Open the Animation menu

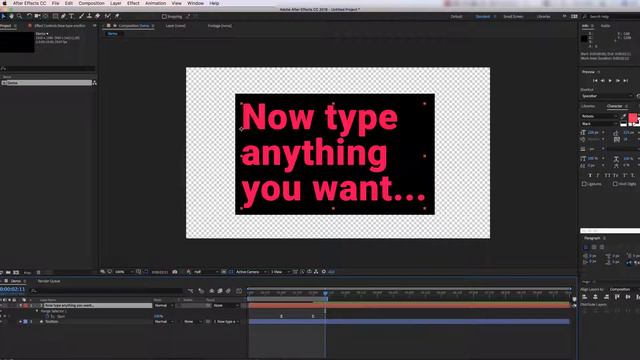point(156,3)
